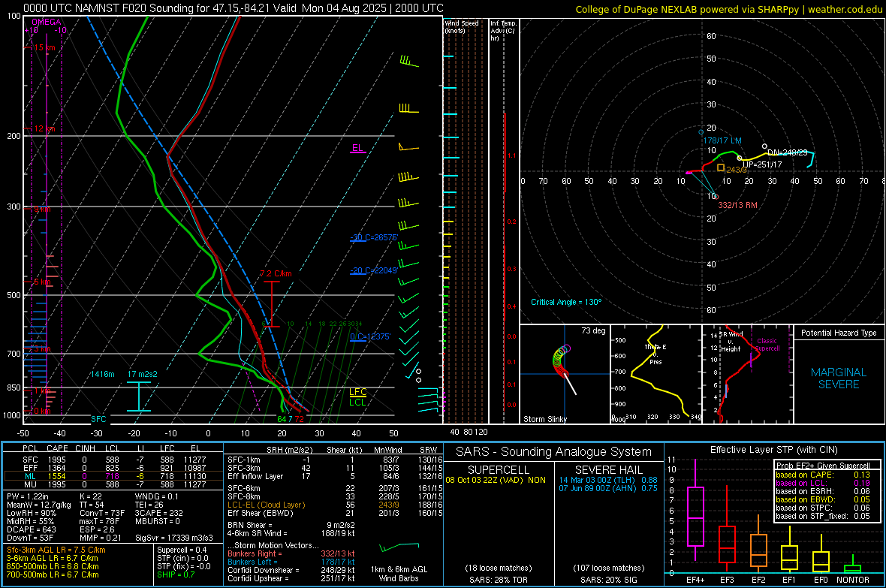Click the orange mean wind square on hodograph
886x588 pixels.
pyautogui.click(x=721, y=167)
